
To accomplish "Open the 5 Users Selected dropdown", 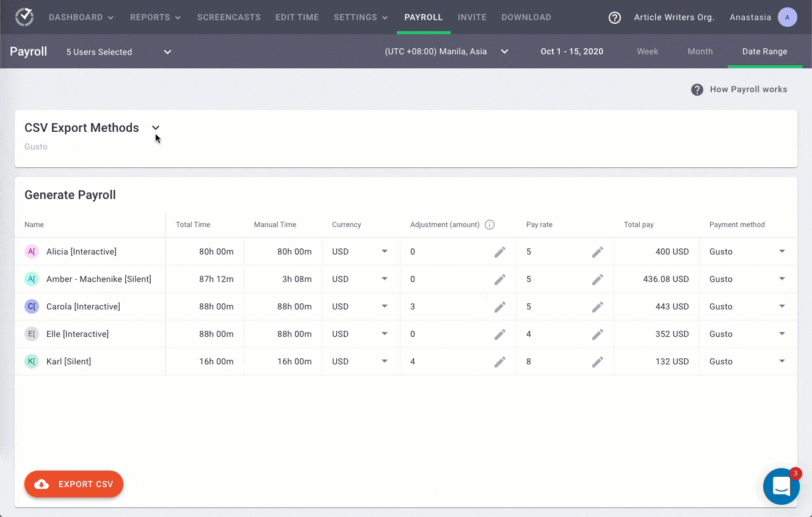I will [x=118, y=52].
